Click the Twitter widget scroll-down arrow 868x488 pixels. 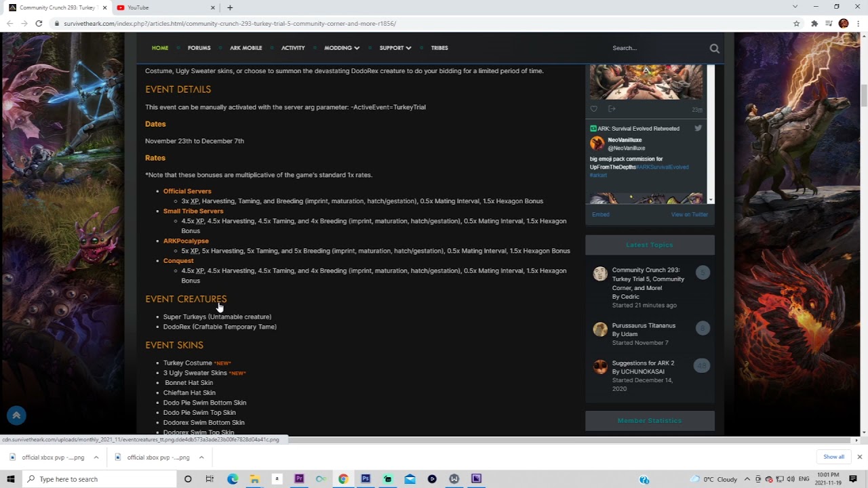(711, 200)
